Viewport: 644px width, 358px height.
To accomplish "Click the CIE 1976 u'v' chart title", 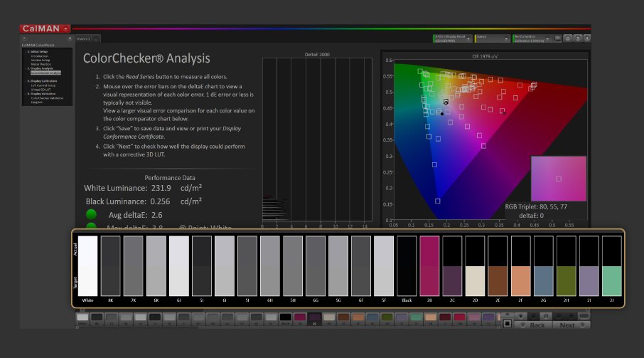I will pyautogui.click(x=485, y=56).
